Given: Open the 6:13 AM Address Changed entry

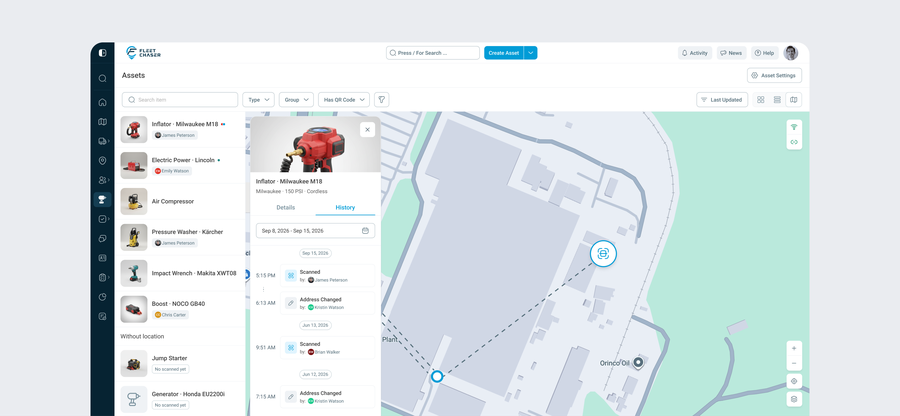Looking at the screenshot, I should (x=327, y=303).
